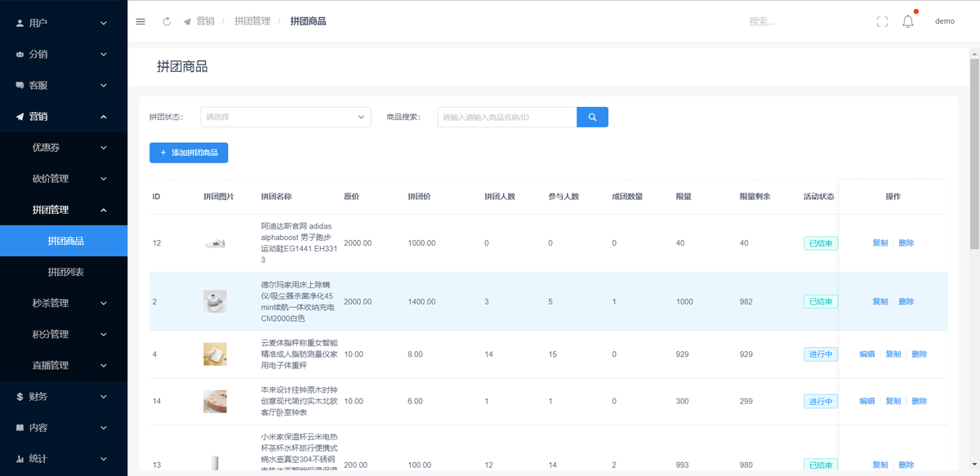The height and width of the screenshot is (476, 980).
Task: Click 删除 for the adidas product row
Action: coord(906,243)
